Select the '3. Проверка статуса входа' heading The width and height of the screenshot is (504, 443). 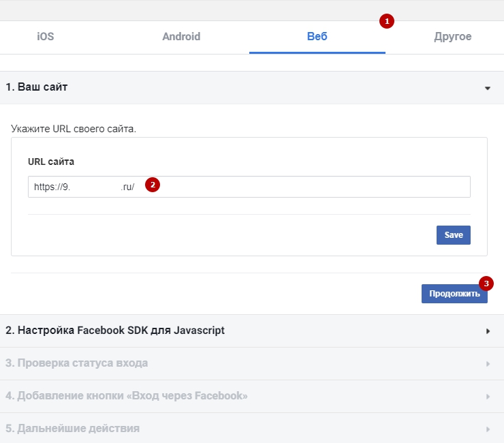pos(76,363)
